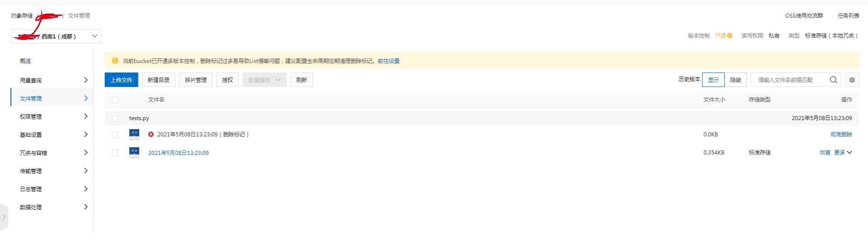Click the 新建目录 button
Viewport: 868px width, 251px height.
tap(159, 80)
